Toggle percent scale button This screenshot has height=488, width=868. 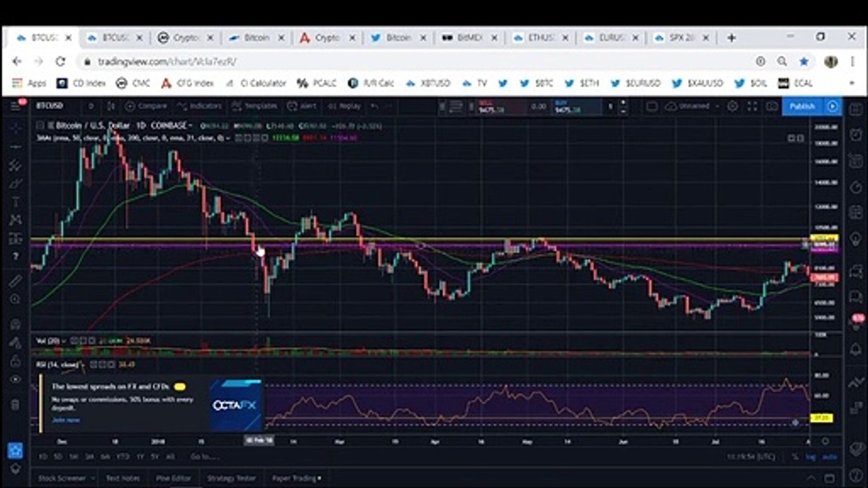click(795, 457)
